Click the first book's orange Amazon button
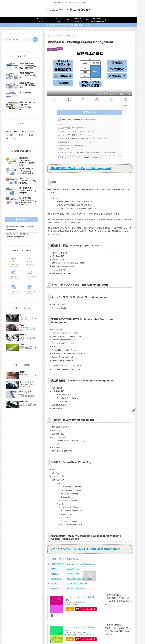 [70, 609]
